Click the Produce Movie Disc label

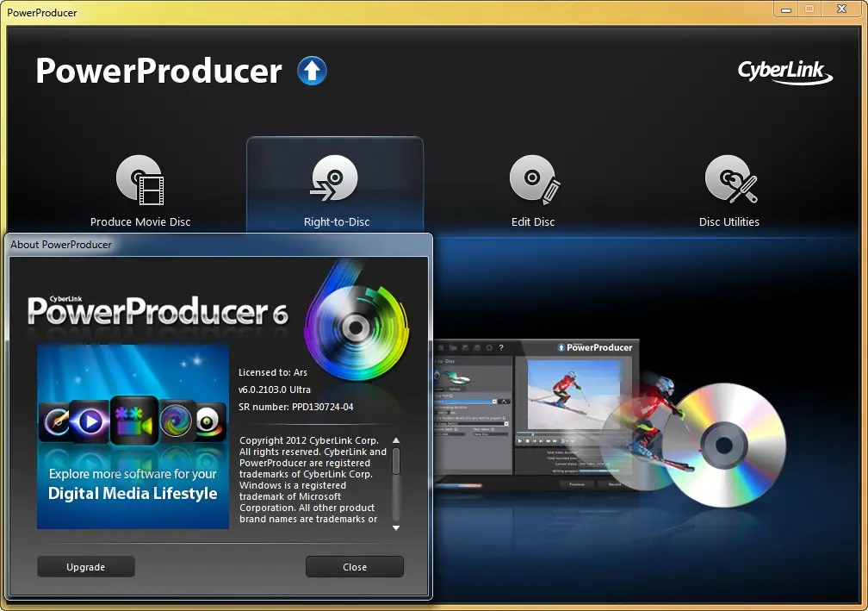click(x=140, y=221)
